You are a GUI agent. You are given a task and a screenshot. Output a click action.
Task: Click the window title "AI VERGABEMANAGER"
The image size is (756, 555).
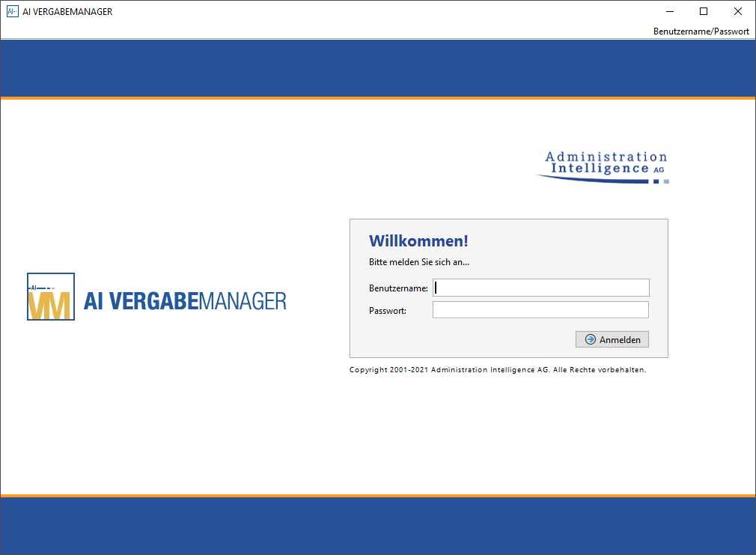67,11
